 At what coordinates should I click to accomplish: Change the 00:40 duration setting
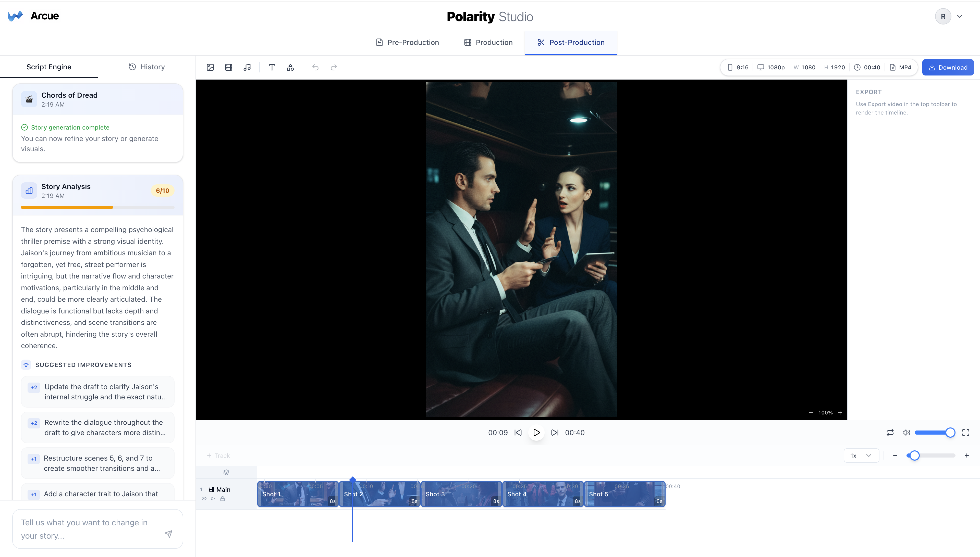click(867, 67)
